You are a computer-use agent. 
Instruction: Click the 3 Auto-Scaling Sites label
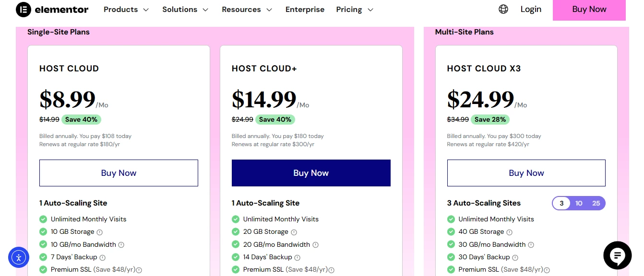(x=484, y=203)
